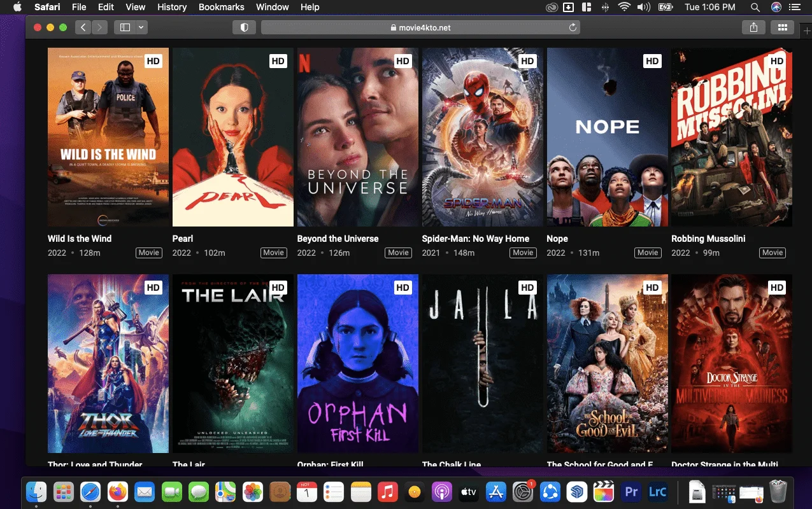
Task: Launch Premiere Pro from the Dock
Action: pyautogui.click(x=631, y=492)
